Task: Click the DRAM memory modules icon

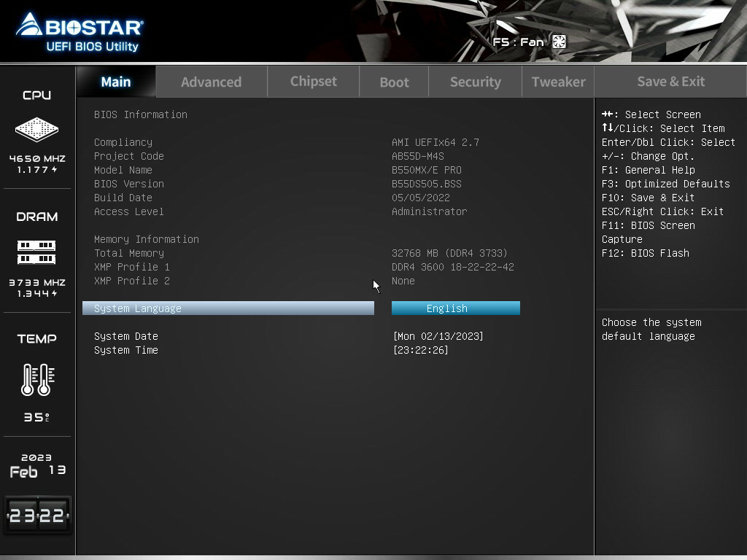Action: 36,252
